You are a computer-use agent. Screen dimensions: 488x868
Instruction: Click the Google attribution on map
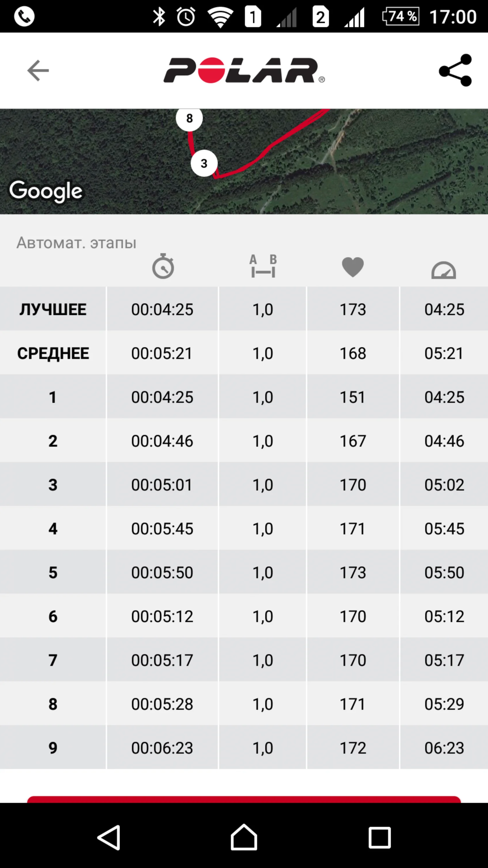(x=46, y=191)
